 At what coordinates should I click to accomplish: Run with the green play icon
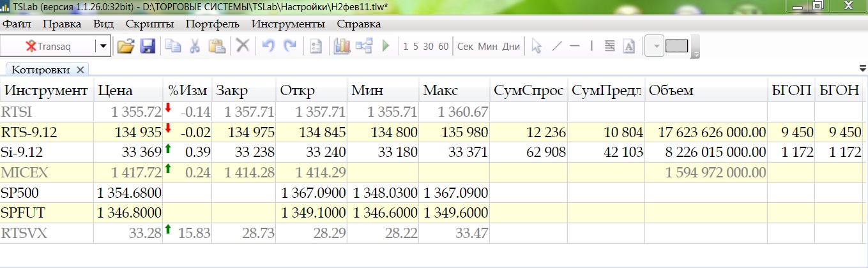[386, 46]
